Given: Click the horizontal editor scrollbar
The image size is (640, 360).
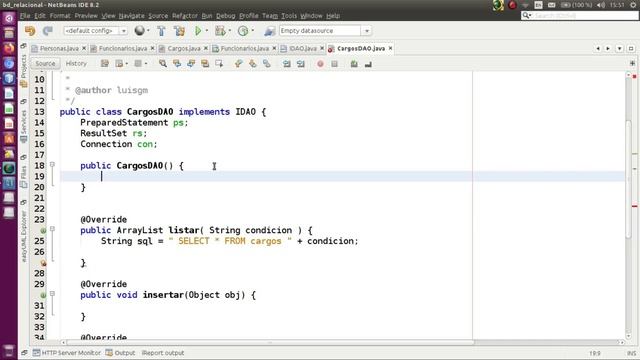Looking at the screenshot, I should pos(270,342).
